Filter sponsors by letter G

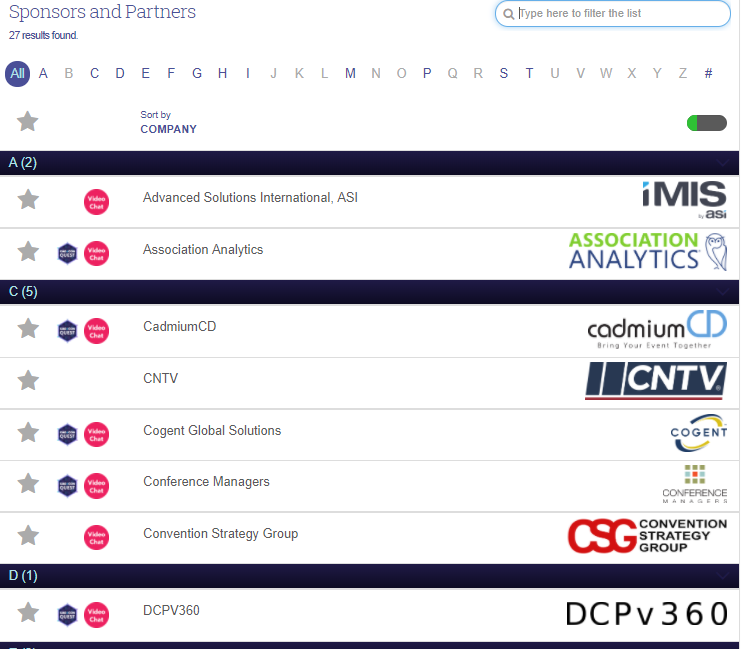pyautogui.click(x=197, y=74)
